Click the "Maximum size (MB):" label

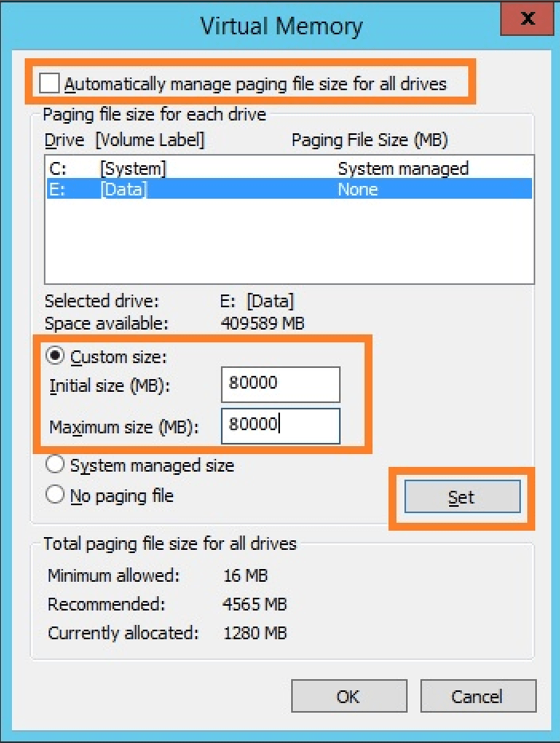tap(123, 427)
